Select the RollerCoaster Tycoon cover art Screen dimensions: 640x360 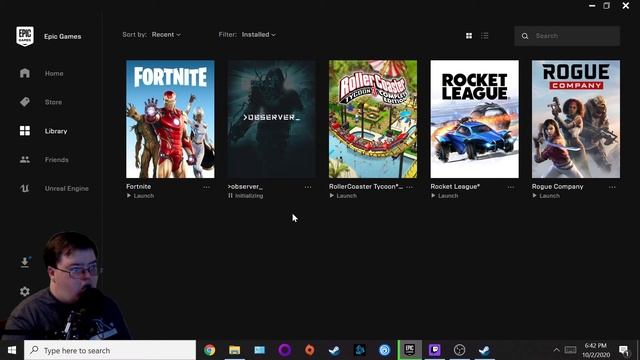373,119
